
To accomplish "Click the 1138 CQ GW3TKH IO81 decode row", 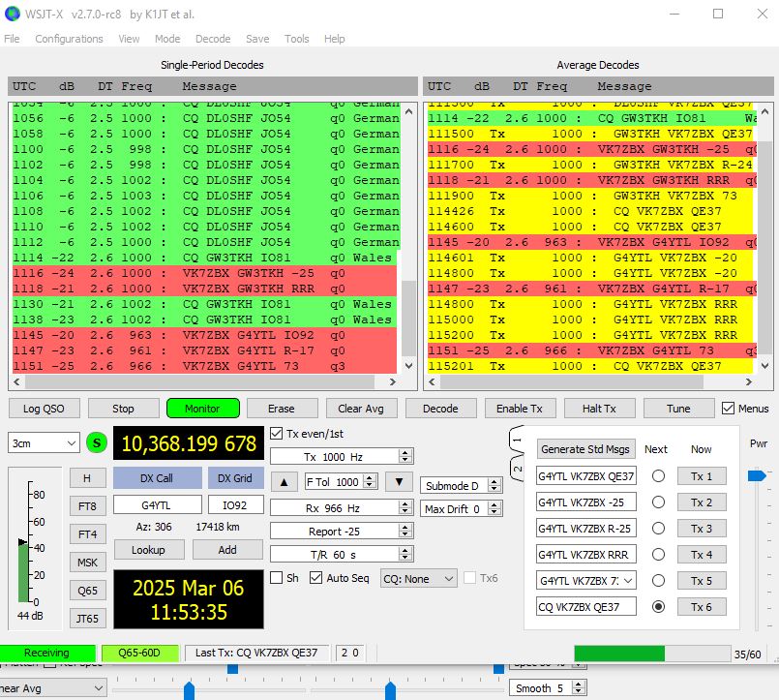I will click(205, 320).
